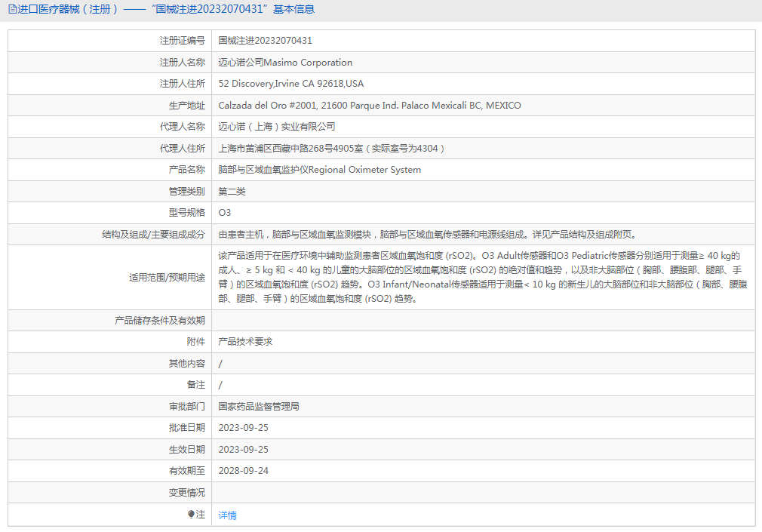Click the slash value in the 其他内容 row
The image size is (762, 532).
pyautogui.click(x=220, y=364)
